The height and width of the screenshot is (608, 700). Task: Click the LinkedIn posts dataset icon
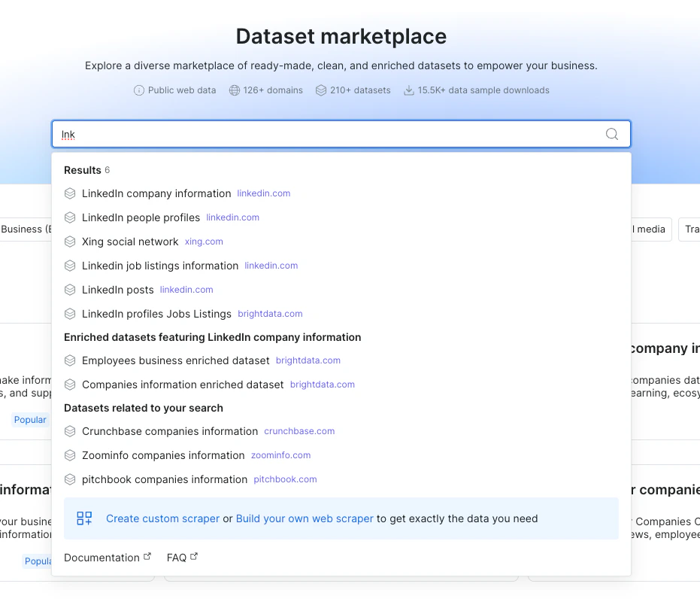pyautogui.click(x=70, y=290)
